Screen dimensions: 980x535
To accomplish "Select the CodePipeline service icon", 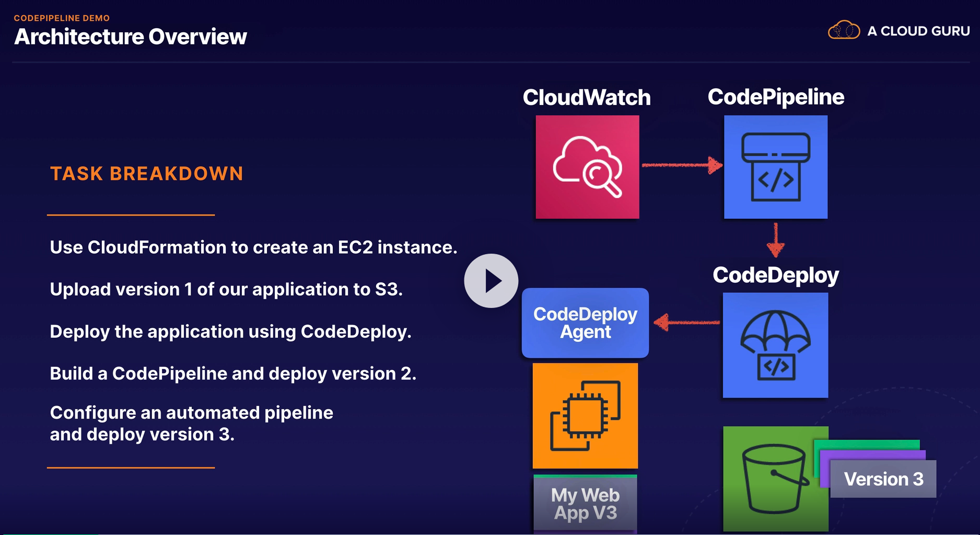I will tap(776, 167).
